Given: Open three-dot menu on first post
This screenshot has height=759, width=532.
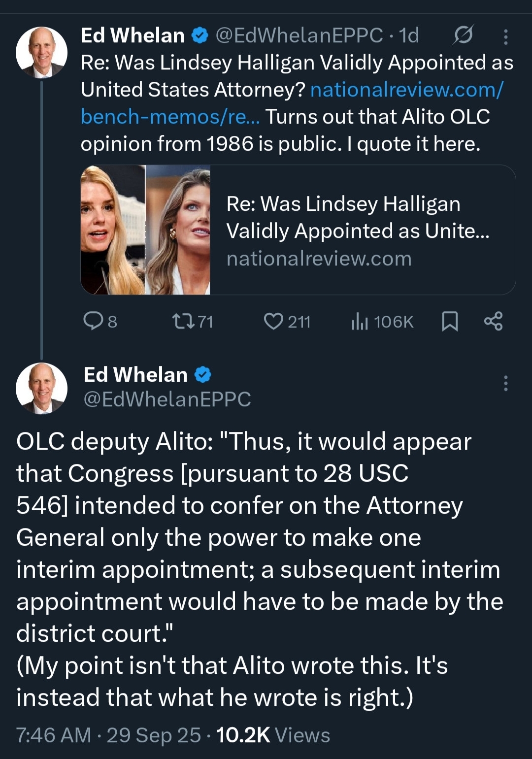Looking at the screenshot, I should (506, 36).
